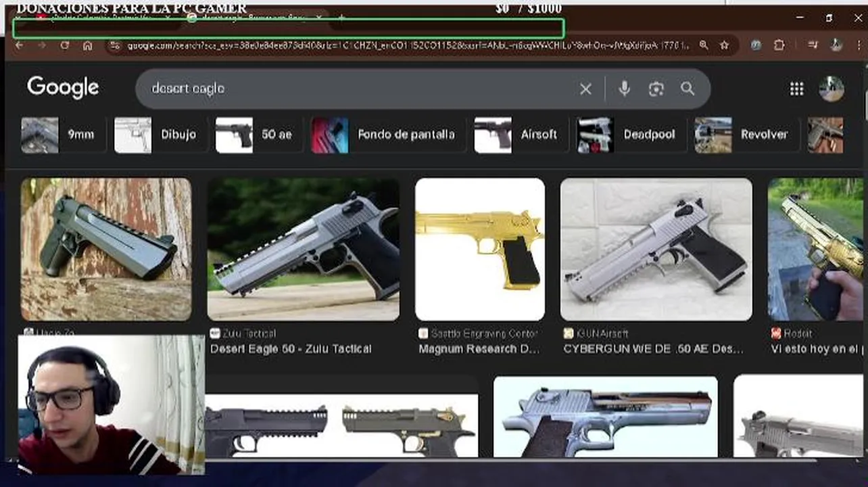Open the Chrome profile avatar in toolbar

click(x=836, y=45)
